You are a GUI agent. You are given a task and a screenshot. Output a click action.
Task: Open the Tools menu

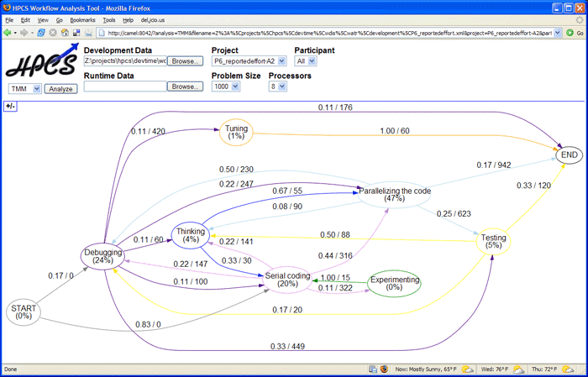[x=108, y=19]
